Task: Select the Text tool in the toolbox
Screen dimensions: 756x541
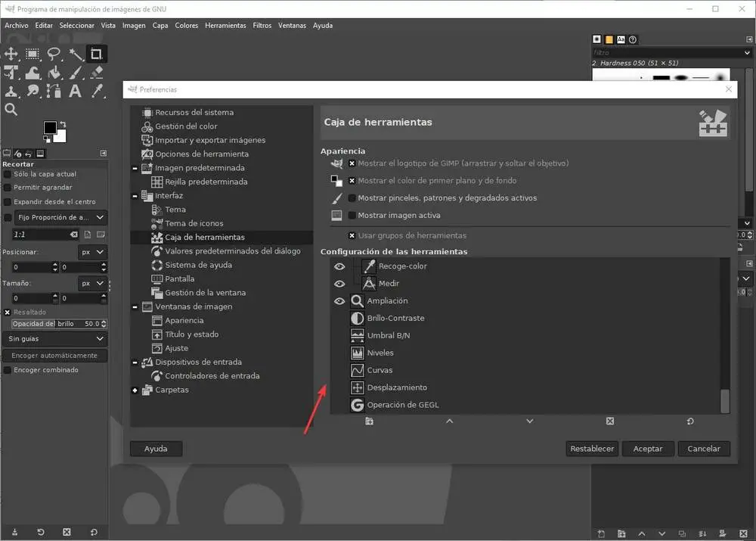Action: point(75,91)
